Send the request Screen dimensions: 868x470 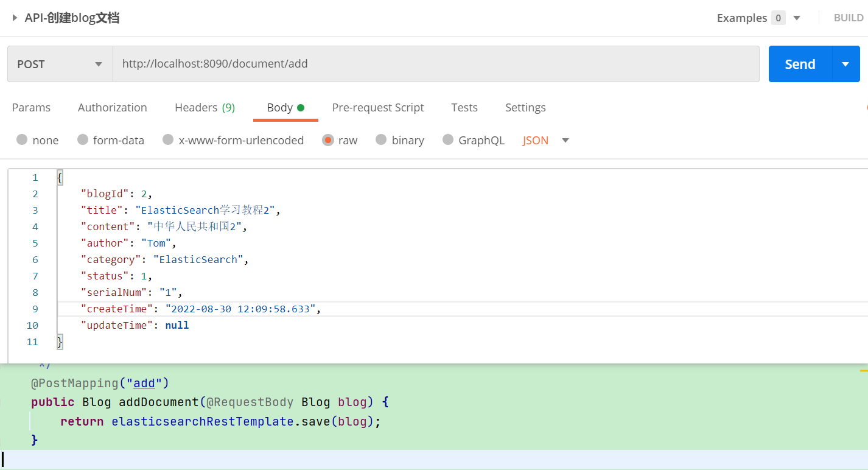click(800, 64)
